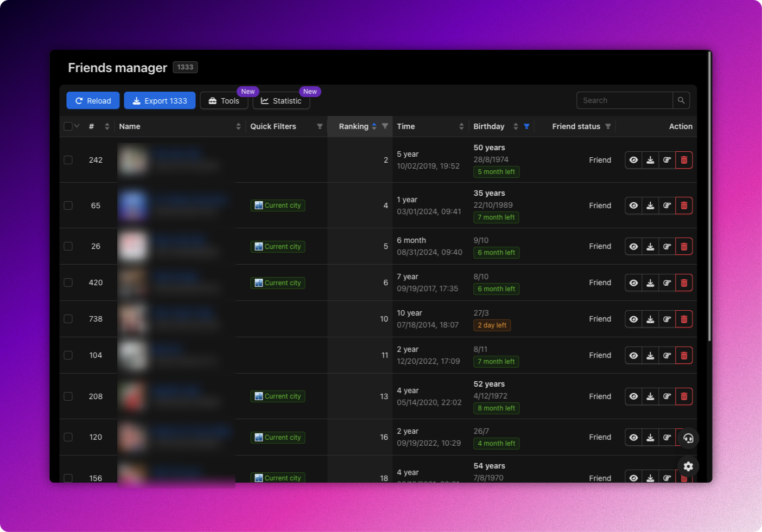Open the support headset floating button
This screenshot has height=532, width=762.
click(688, 438)
